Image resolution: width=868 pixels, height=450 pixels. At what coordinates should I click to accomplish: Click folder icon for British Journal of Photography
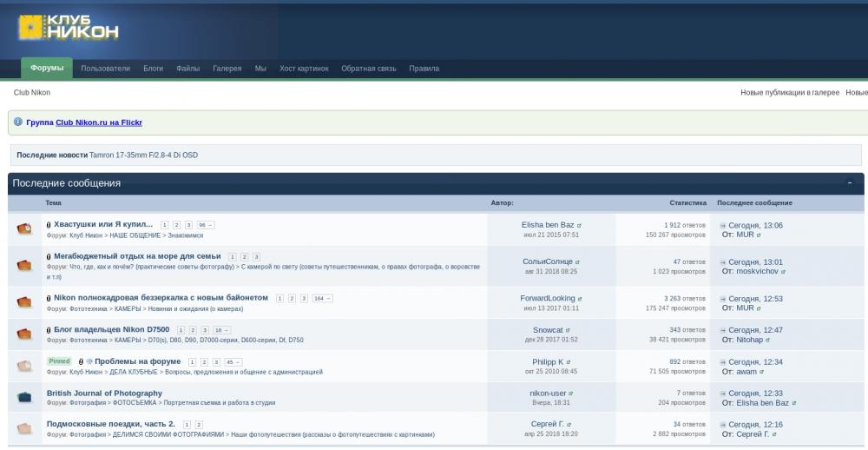point(24,397)
